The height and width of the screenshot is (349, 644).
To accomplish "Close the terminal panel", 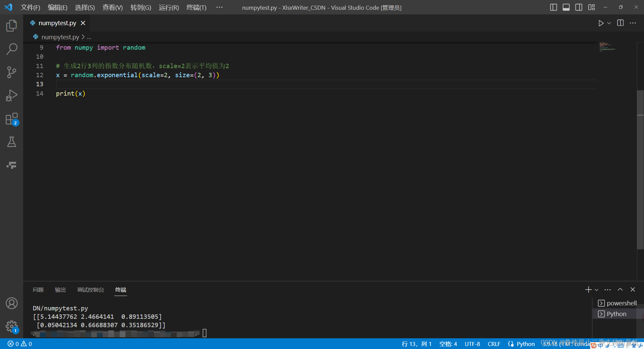I will click(633, 290).
